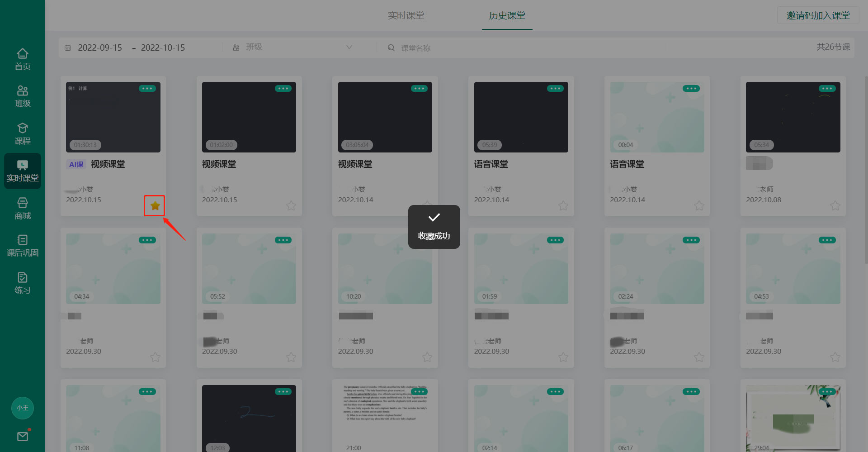Screen dimensions: 868x452
Task: Open 课后巩固 in the sidebar
Action: [22, 246]
